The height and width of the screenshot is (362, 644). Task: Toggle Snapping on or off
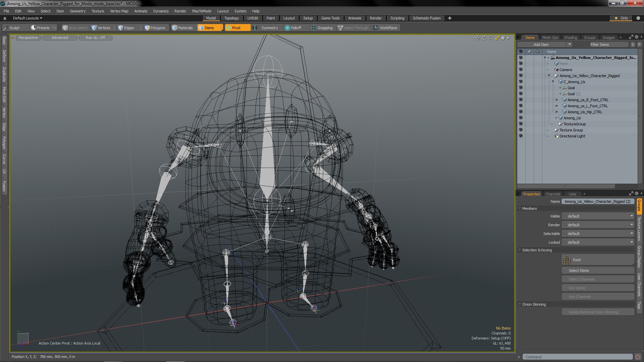(322, 28)
